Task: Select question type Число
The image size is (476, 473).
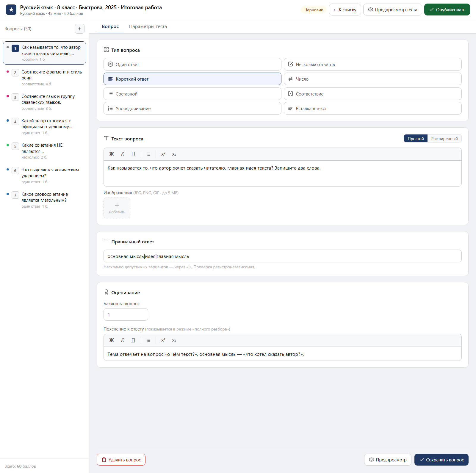Action: 373,79
